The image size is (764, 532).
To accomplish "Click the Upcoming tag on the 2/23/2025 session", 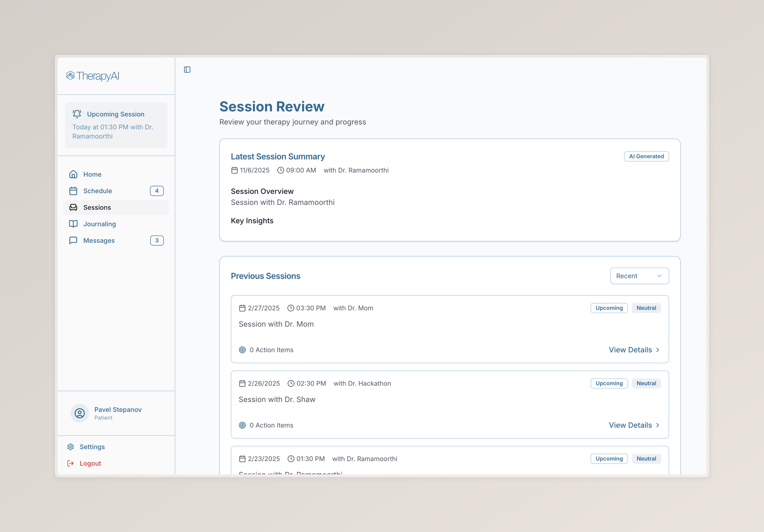I will coord(609,458).
